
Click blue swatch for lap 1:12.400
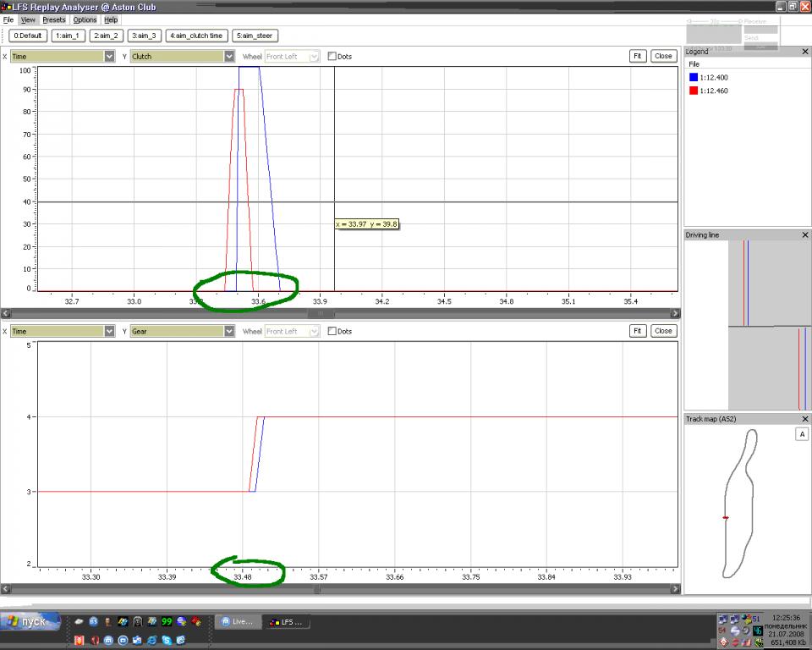pos(694,77)
